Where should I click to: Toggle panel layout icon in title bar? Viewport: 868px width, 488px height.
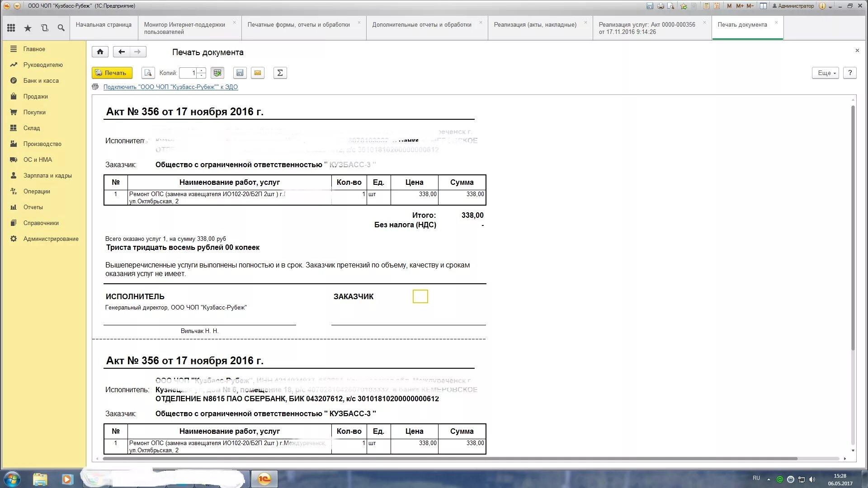[763, 6]
